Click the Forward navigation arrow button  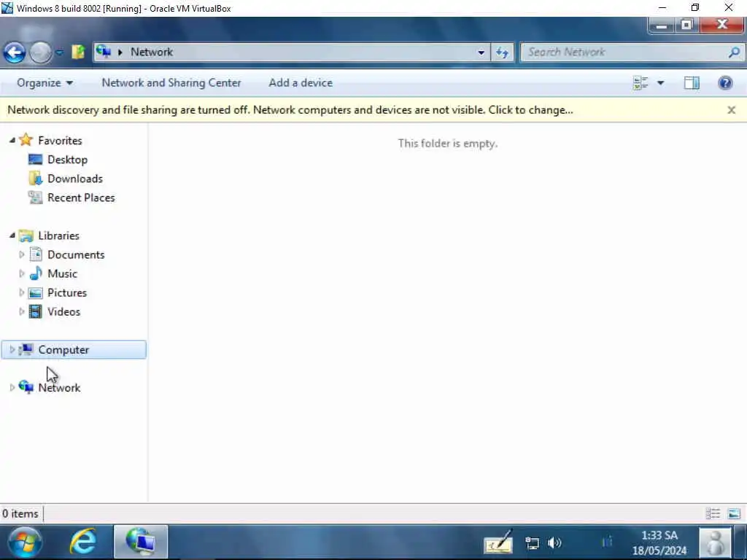(x=41, y=52)
